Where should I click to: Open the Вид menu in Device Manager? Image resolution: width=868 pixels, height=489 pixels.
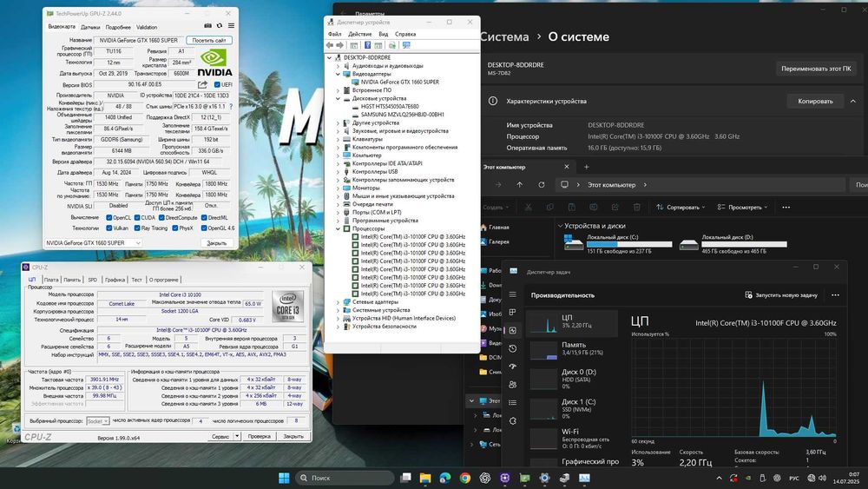(x=383, y=34)
